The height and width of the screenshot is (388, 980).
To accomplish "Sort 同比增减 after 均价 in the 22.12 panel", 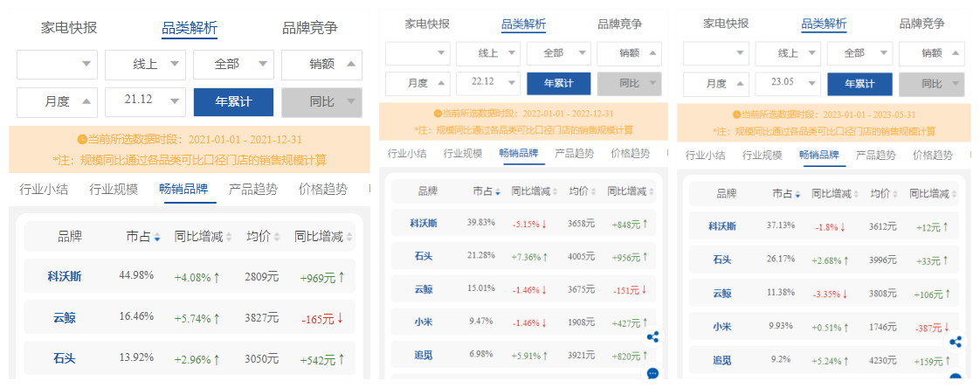I will [x=631, y=191].
